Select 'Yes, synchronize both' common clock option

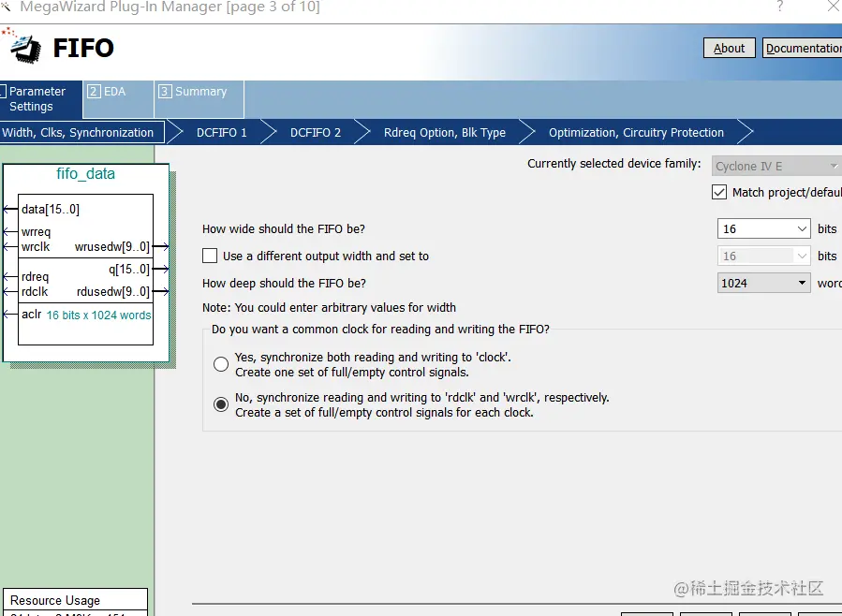(x=221, y=364)
